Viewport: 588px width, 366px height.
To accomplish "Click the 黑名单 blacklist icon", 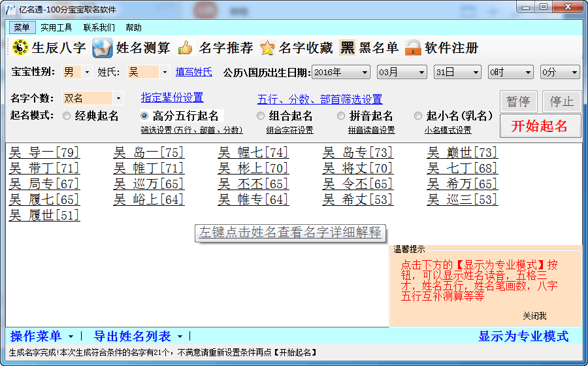I will tap(348, 48).
